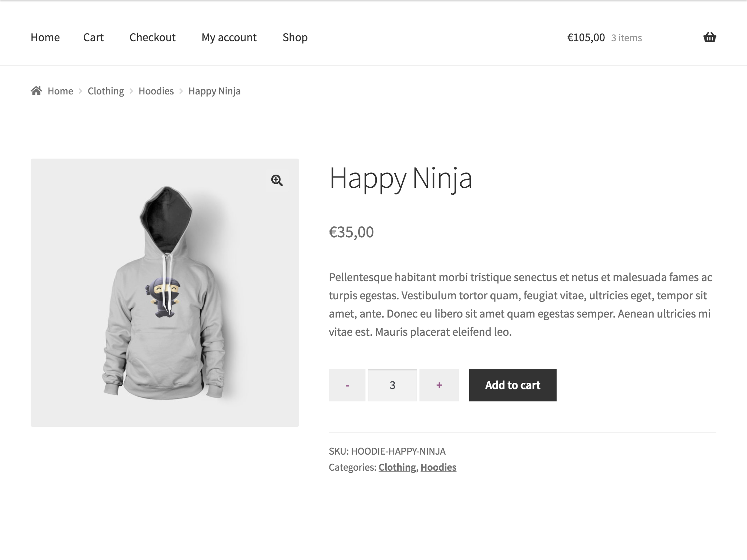Screen dimensions: 747x560
Task: Click the magnifier zoom icon on product image
Action: (277, 180)
